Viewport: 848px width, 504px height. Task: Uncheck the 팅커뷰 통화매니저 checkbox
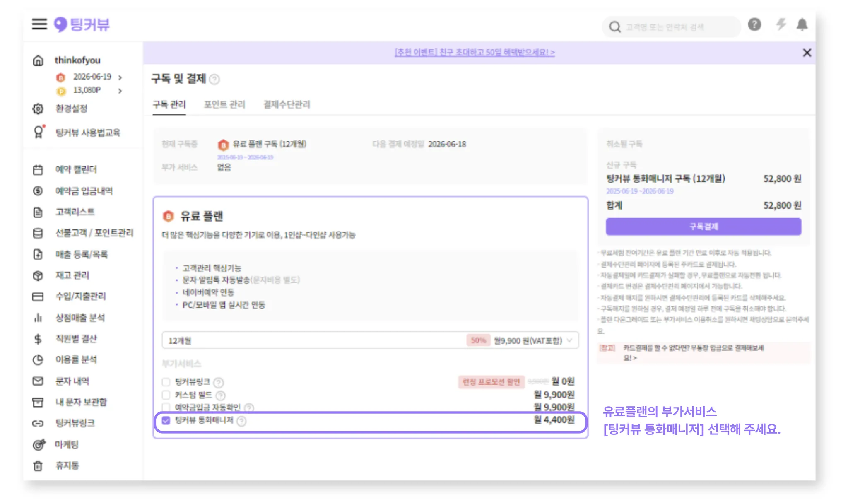click(x=166, y=420)
